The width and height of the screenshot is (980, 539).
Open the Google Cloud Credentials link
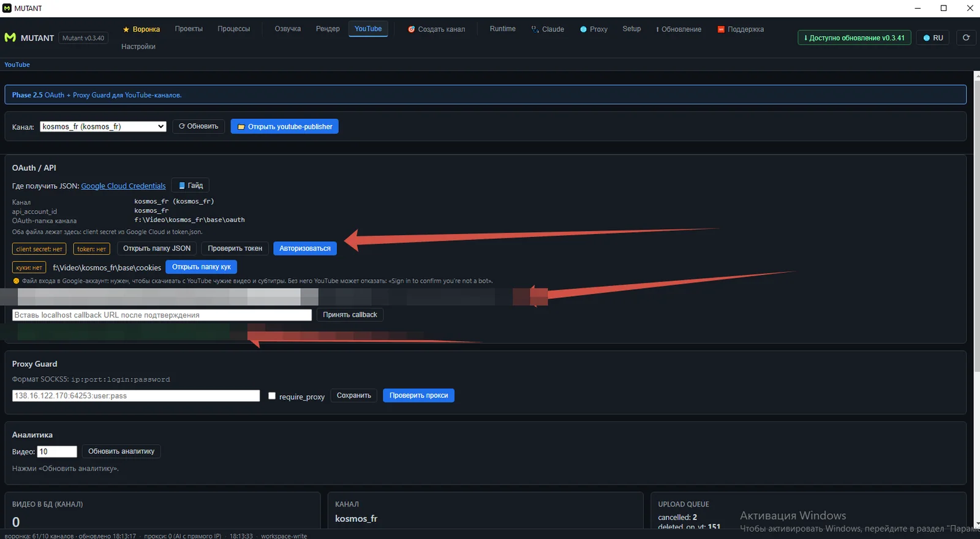(123, 186)
